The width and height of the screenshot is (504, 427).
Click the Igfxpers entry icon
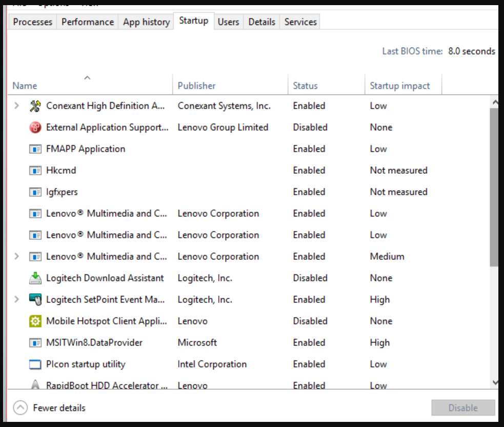coord(35,192)
